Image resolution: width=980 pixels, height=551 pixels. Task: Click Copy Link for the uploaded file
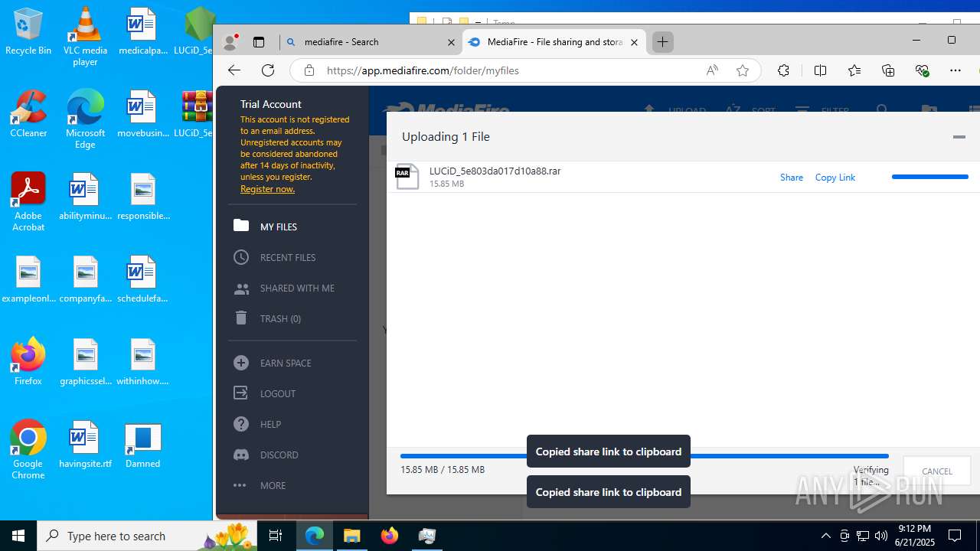coord(835,177)
